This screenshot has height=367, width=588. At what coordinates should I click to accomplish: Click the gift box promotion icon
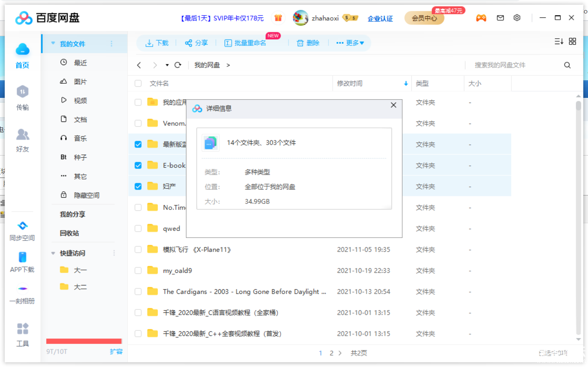coord(278,18)
